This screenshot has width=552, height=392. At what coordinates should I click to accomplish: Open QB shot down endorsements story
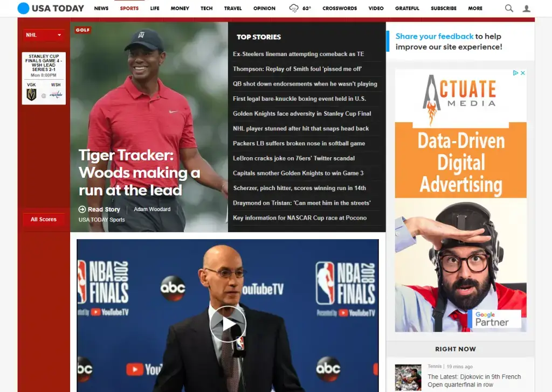305,83
